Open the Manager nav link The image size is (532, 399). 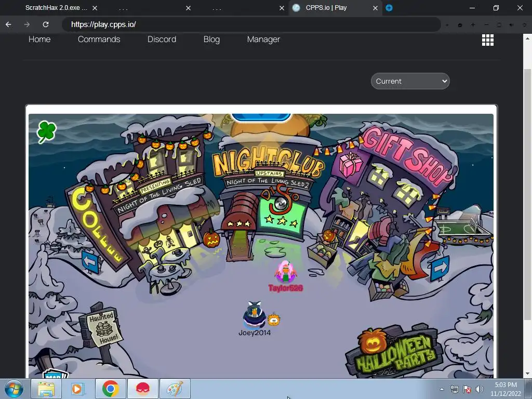[263, 39]
